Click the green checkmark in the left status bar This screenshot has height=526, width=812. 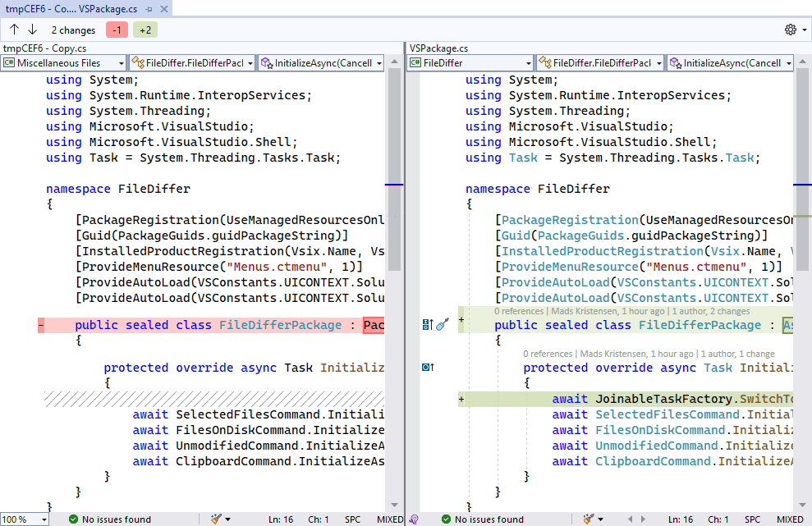[74, 519]
